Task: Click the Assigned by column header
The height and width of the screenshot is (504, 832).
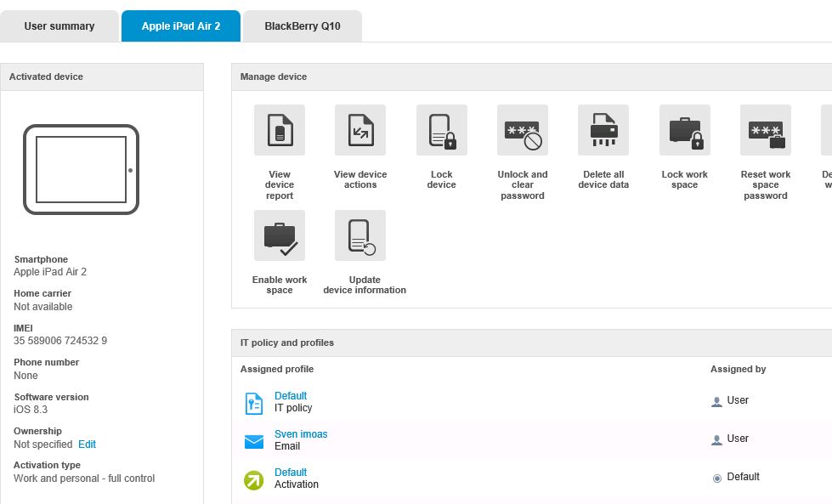Action: 738,369
